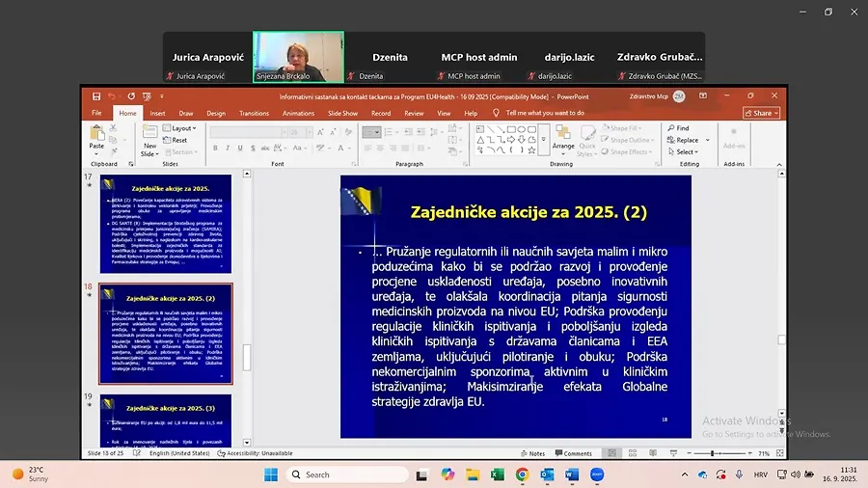868x488 pixels.
Task: Toggle Underline formatting
Action: pos(240,149)
